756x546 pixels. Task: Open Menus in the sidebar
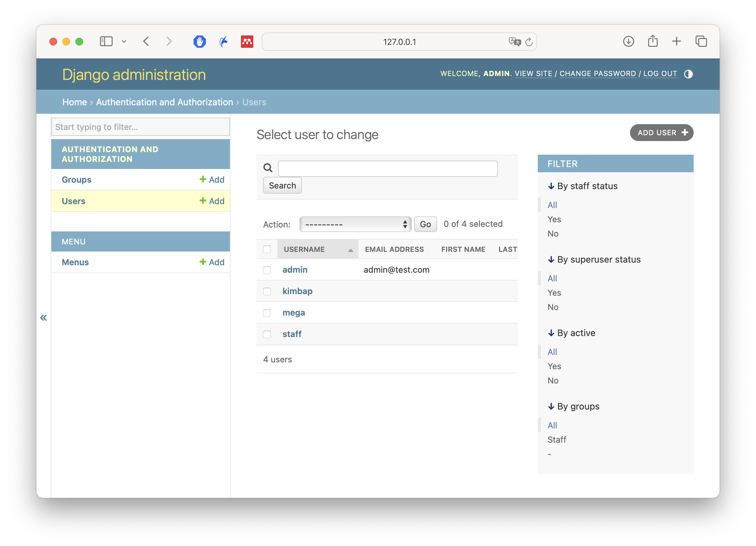click(75, 262)
